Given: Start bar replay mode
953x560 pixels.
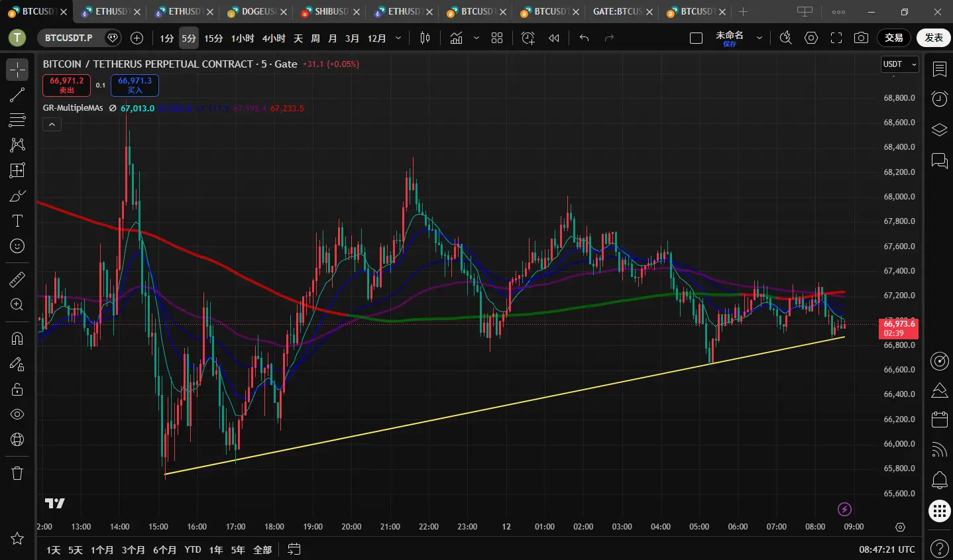Looking at the screenshot, I should (x=554, y=38).
